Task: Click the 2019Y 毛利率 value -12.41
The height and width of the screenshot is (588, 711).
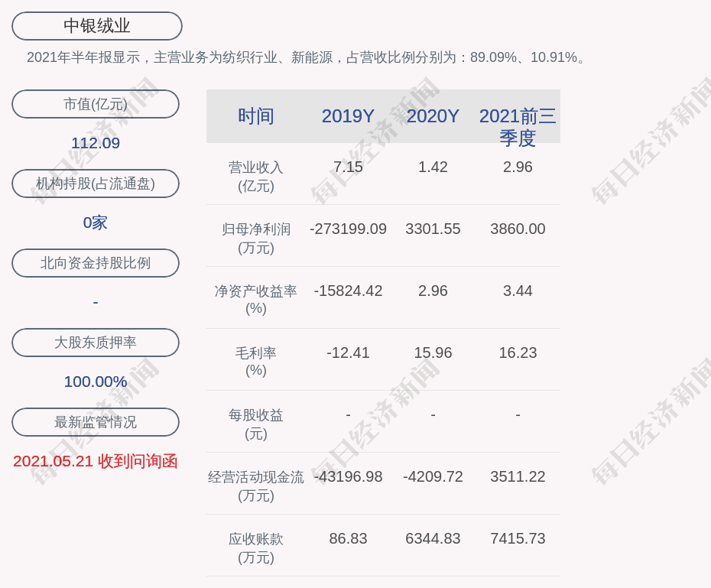Action: [x=348, y=352]
